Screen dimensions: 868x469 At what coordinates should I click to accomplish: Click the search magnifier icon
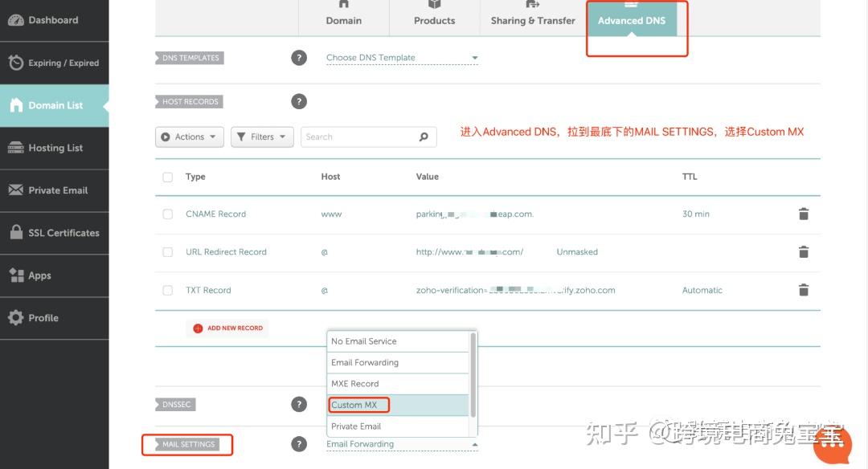(424, 137)
